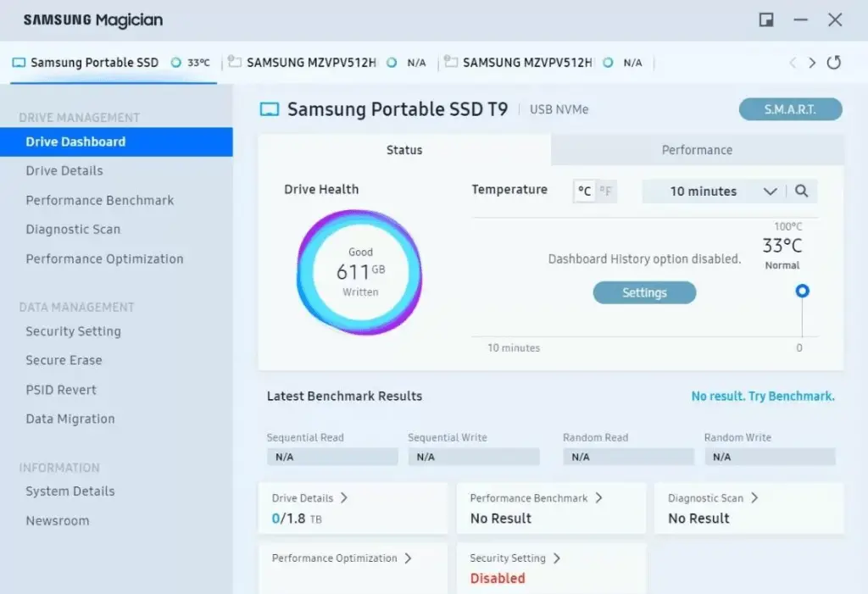Open Drive Dashboard in sidebar
Viewport: 868px width, 594px height.
[x=116, y=142]
